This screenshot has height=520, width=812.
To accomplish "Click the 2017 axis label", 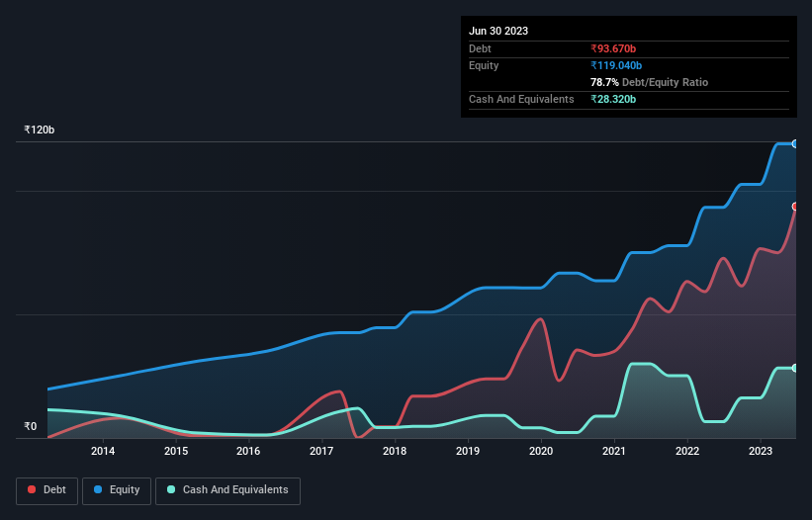I will click(321, 451).
